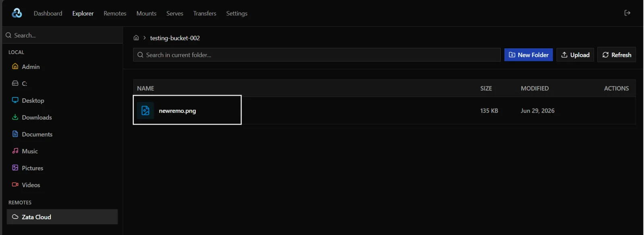Sort by NAME column header
Image resolution: width=644 pixels, height=235 pixels.
[145, 88]
